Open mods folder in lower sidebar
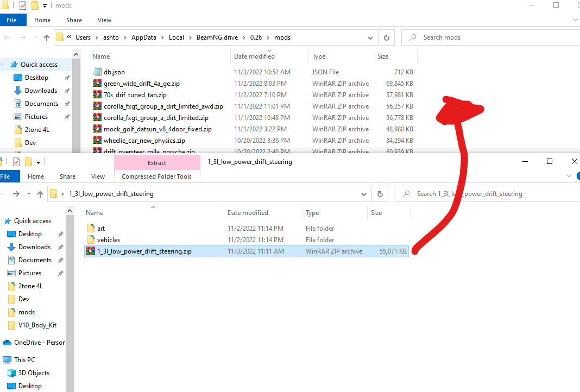The width and height of the screenshot is (580, 392). click(26, 312)
